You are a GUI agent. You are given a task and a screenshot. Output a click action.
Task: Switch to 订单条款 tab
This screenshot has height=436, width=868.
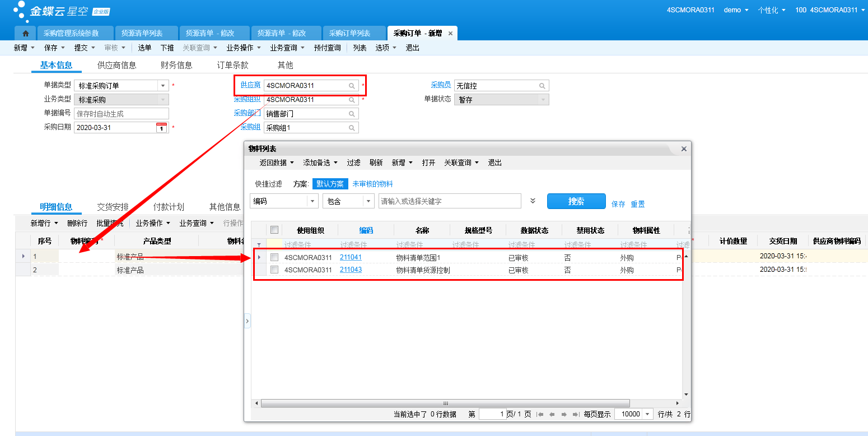[x=233, y=65]
